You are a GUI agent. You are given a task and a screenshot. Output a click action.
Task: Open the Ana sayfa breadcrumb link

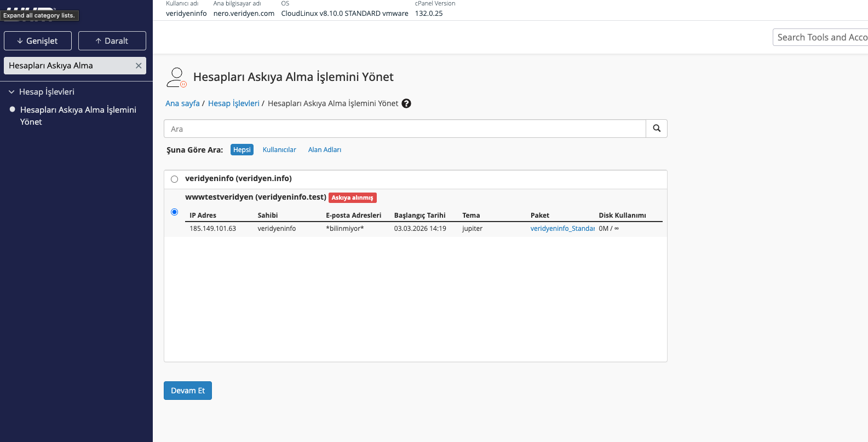pyautogui.click(x=182, y=103)
